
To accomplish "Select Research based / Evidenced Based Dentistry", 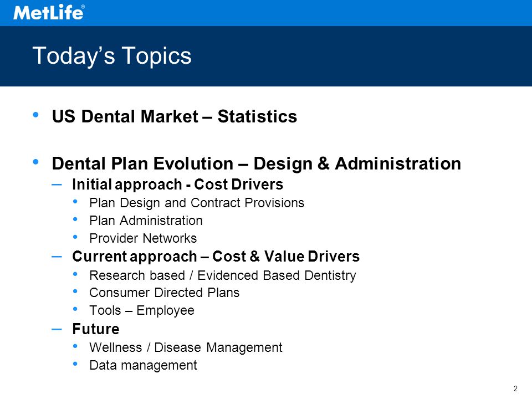I will (x=223, y=275).
